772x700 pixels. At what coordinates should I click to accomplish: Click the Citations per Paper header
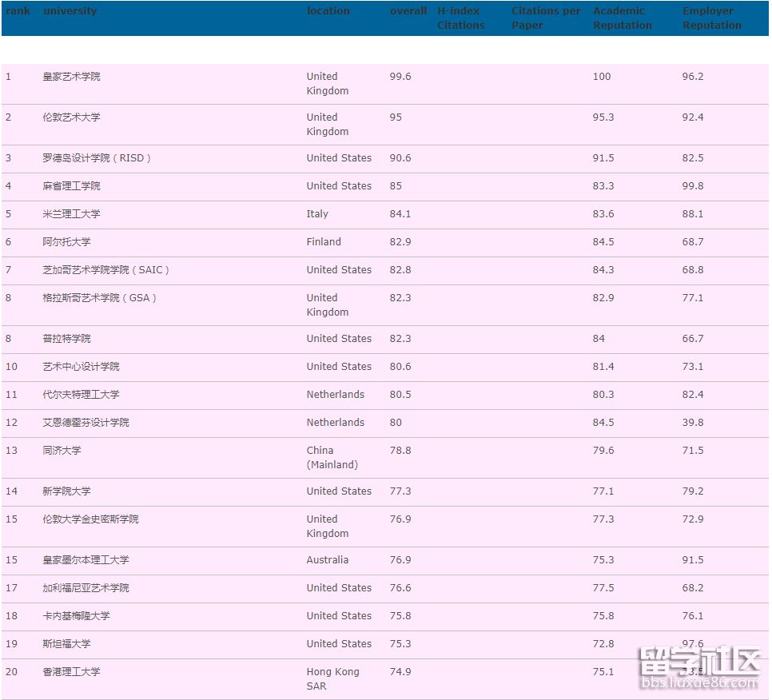[x=546, y=18]
